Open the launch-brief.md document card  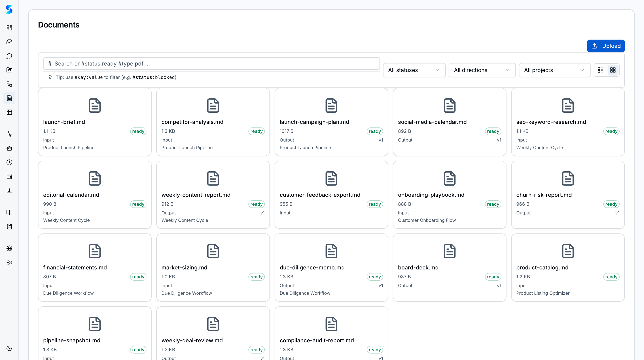95,122
